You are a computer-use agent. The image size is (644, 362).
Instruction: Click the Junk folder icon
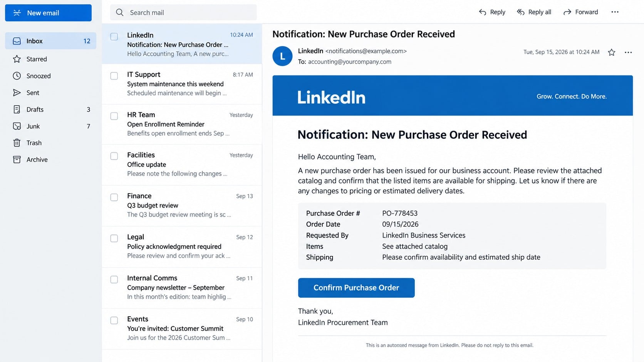click(17, 126)
